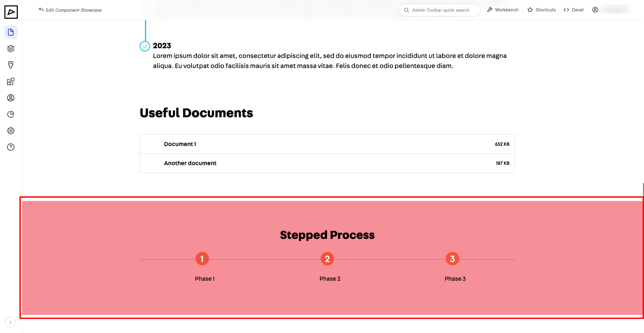Select the funnel-shaped sidebar icon
This screenshot has width=644, height=333.
(x=11, y=65)
